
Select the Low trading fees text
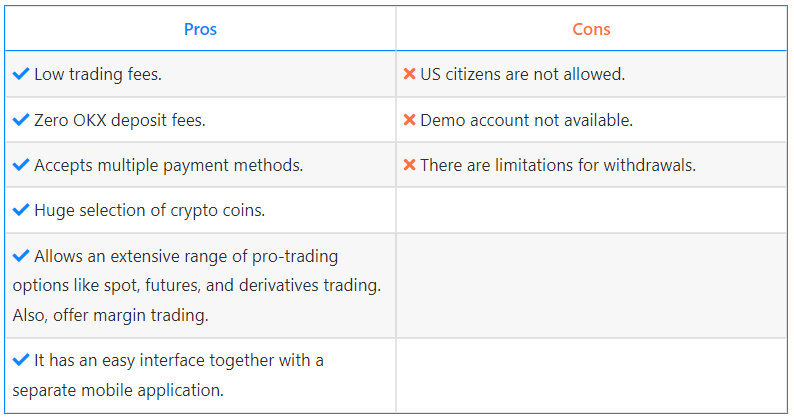tap(98, 74)
